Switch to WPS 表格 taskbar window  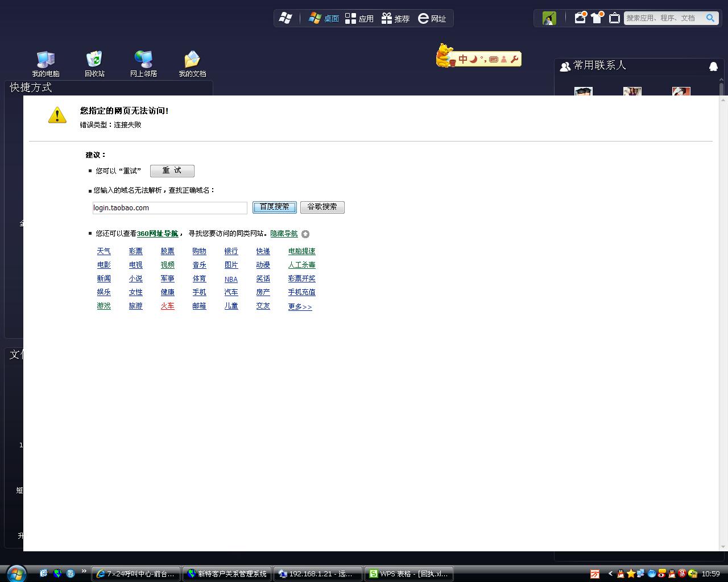(409, 573)
